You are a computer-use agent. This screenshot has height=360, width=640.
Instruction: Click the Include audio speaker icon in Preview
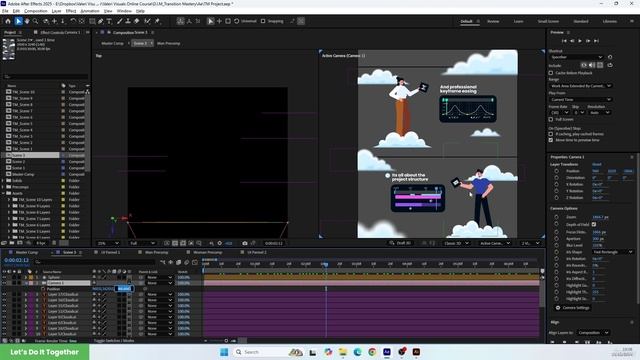[592, 65]
